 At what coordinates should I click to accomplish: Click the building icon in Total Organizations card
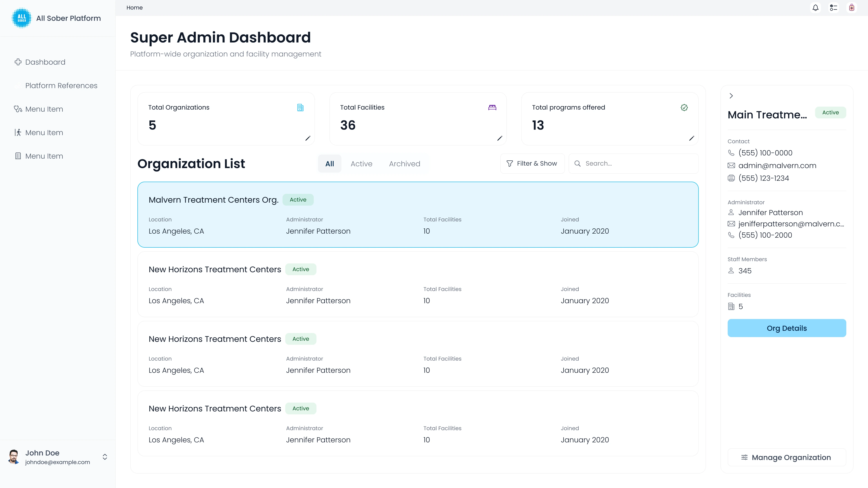point(300,108)
